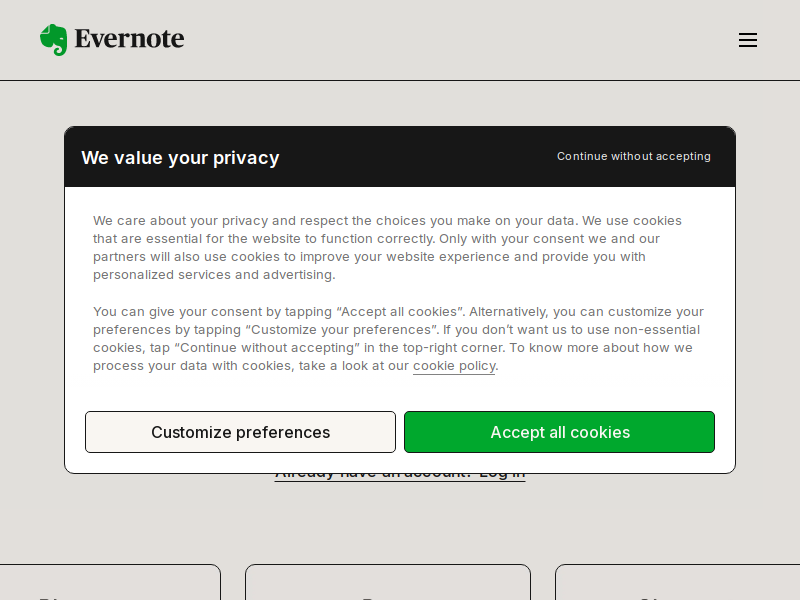Select the middle plan card at bottom
Viewport: 800px width, 600px height.
click(388, 582)
